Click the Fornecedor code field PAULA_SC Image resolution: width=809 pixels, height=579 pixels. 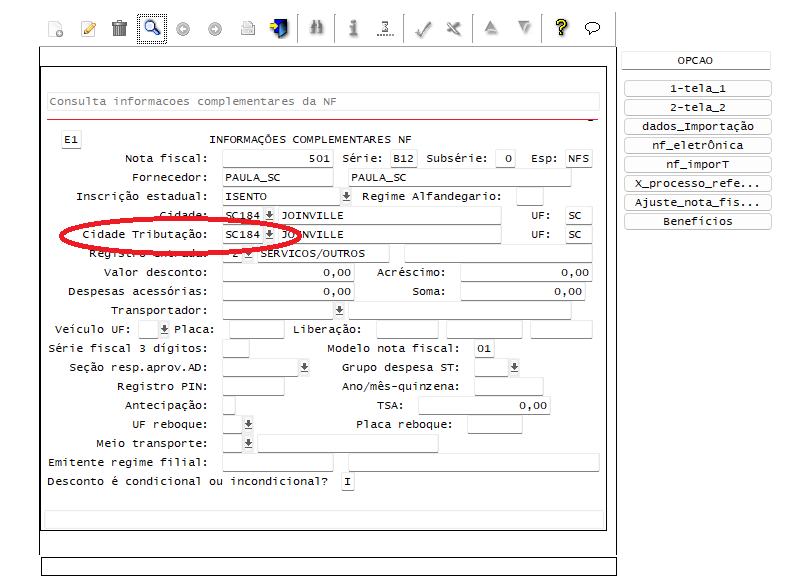point(278,178)
